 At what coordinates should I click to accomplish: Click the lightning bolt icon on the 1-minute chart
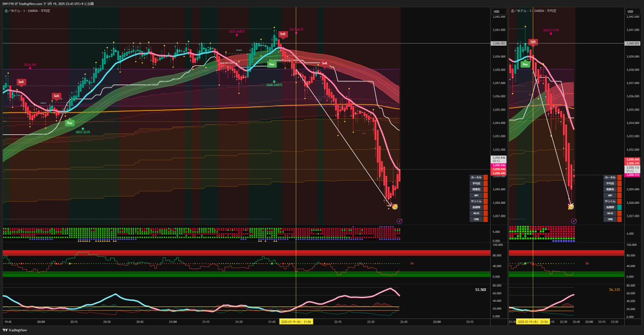pos(399,220)
